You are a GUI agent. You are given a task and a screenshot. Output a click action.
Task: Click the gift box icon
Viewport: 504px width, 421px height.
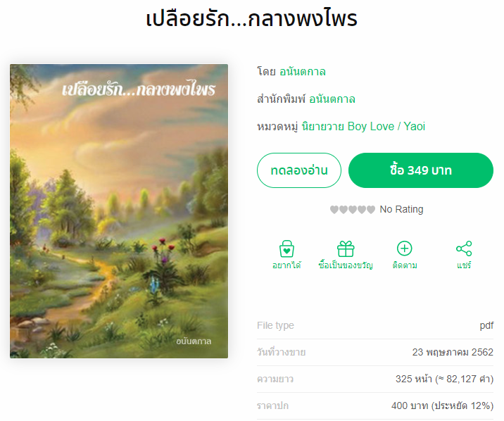346,249
